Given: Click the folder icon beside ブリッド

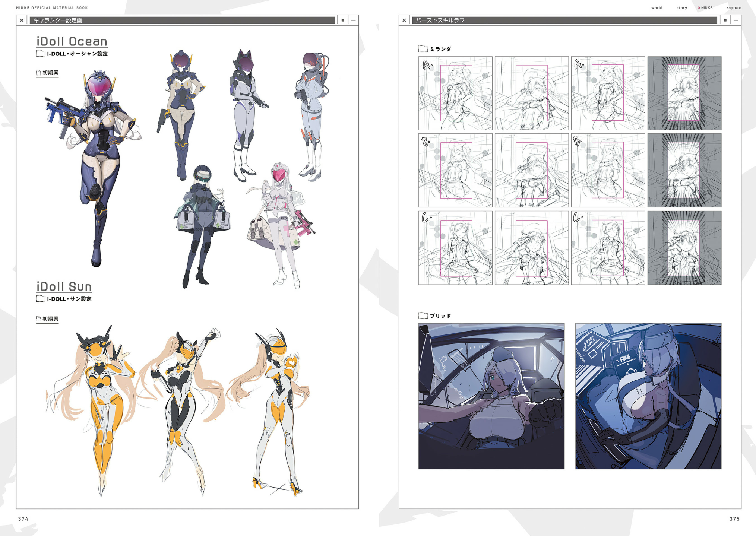Looking at the screenshot, I should (423, 316).
